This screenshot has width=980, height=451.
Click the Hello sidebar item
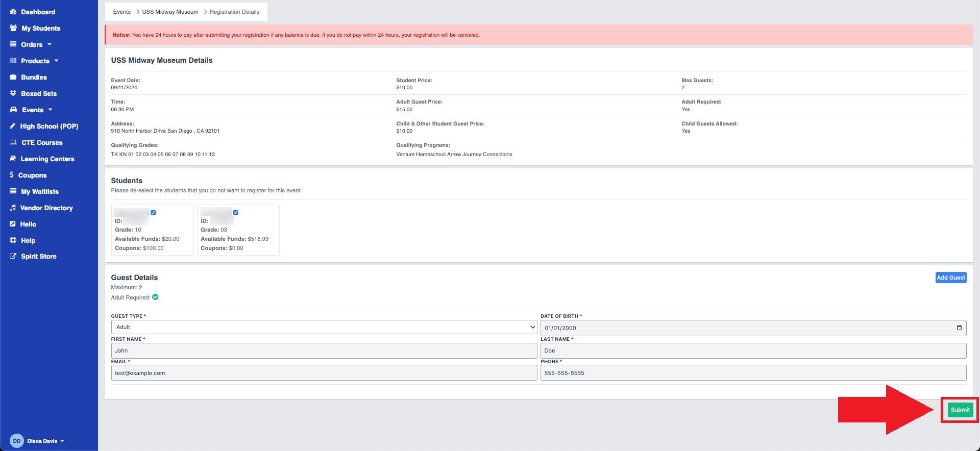[28, 224]
